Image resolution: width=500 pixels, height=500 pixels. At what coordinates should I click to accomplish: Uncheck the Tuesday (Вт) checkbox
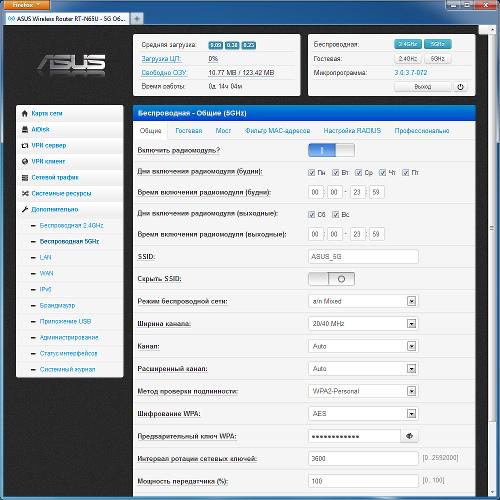[335, 172]
